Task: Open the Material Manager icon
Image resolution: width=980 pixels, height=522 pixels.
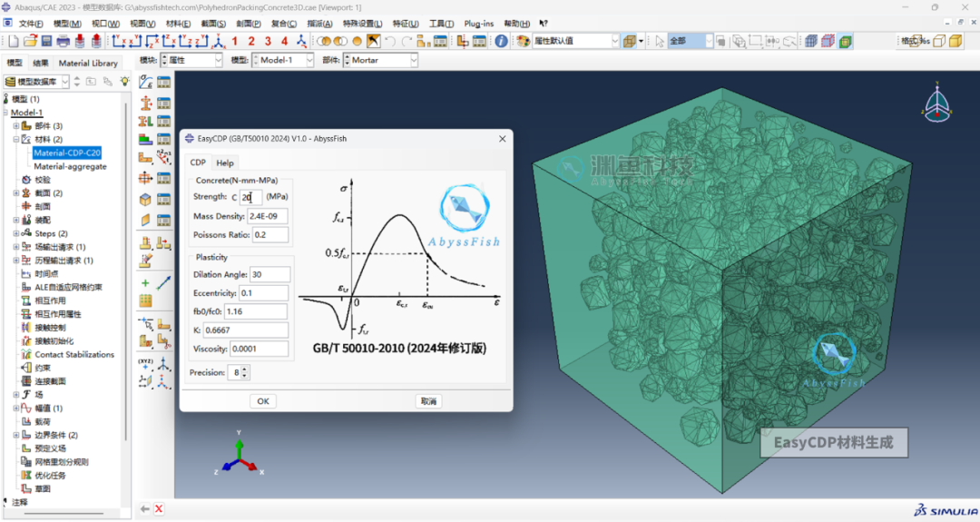Action: pyautogui.click(x=163, y=82)
